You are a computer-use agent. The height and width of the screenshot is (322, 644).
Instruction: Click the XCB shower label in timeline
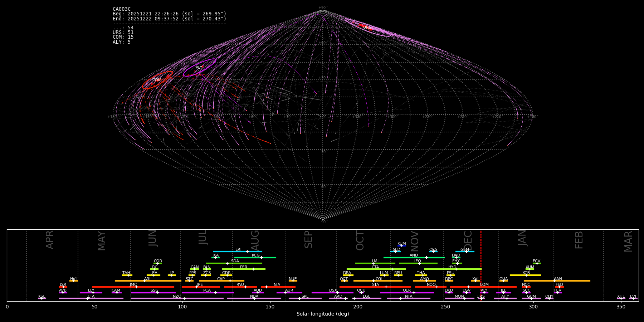coord(526,273)
